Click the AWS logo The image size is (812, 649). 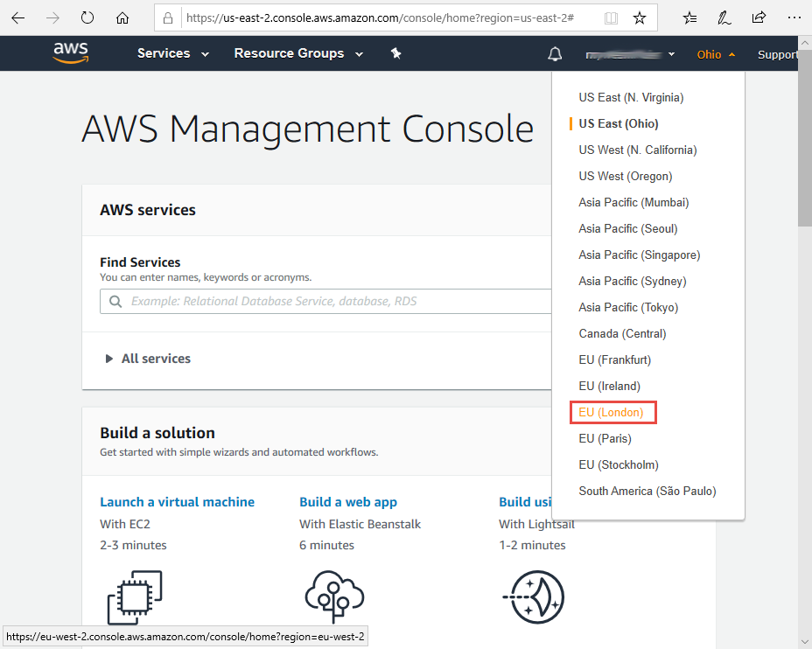71,52
